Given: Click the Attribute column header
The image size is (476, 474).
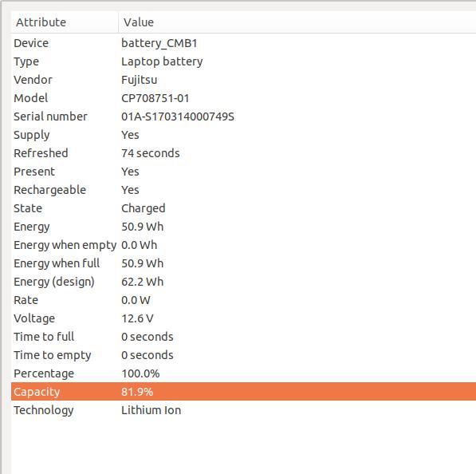Looking at the screenshot, I should point(65,22).
